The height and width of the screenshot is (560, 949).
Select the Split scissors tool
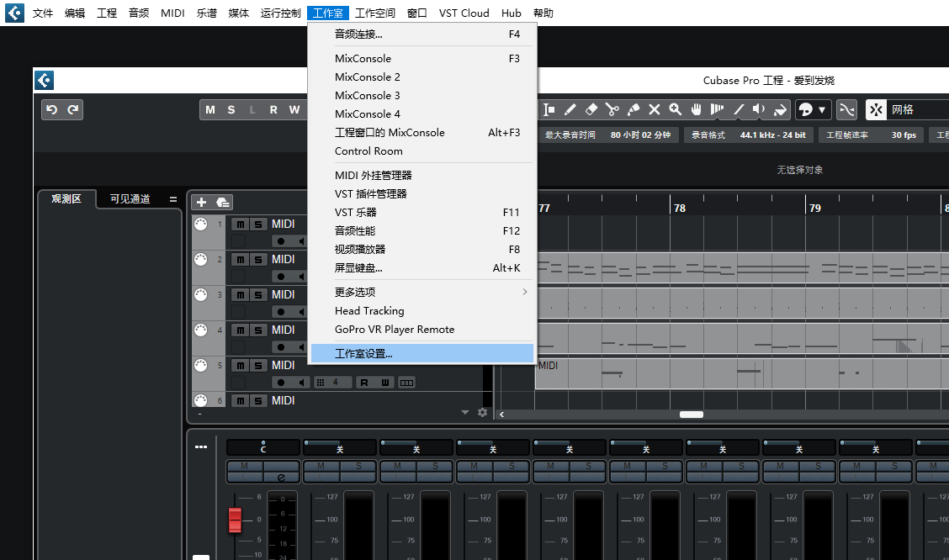coord(612,109)
